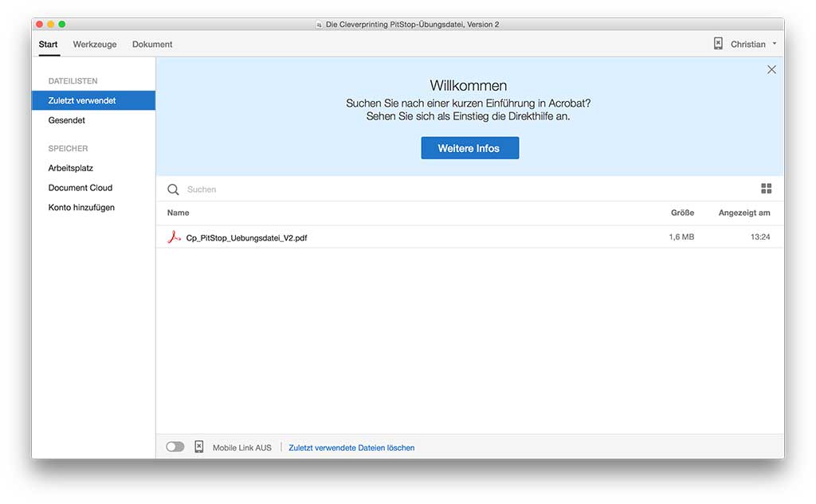Select Zuletzt verwendet in sidebar

94,100
